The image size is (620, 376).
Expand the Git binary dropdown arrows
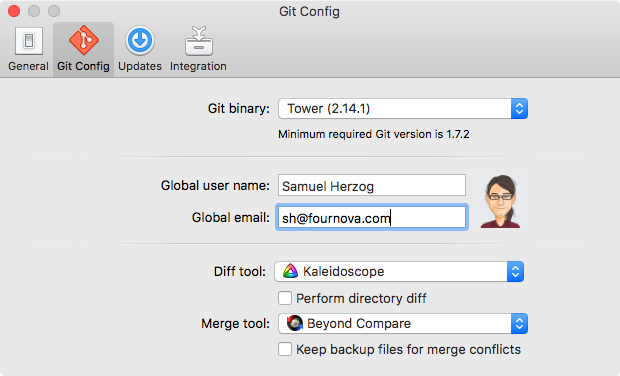click(x=519, y=108)
